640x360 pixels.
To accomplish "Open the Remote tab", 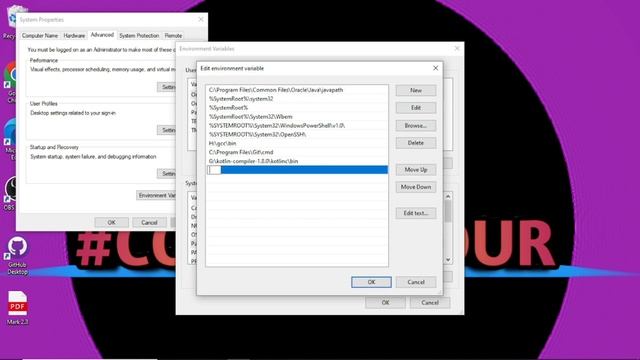I will [173, 36].
